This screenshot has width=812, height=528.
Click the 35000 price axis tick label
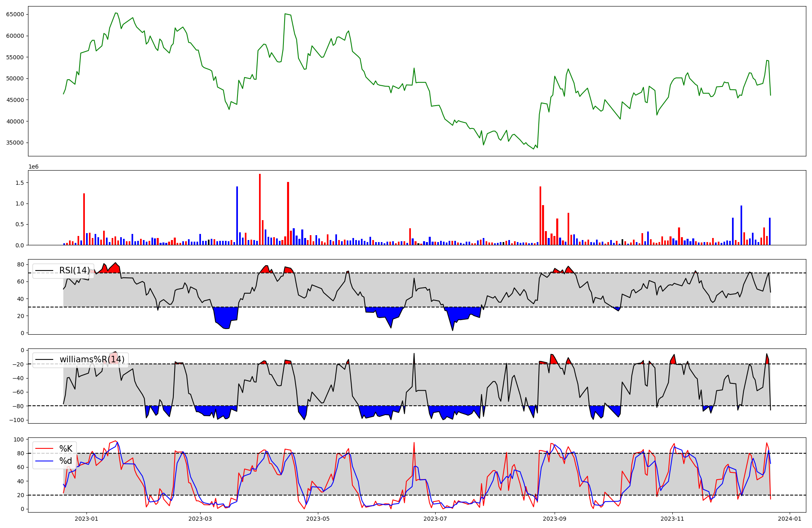pyautogui.click(x=15, y=143)
